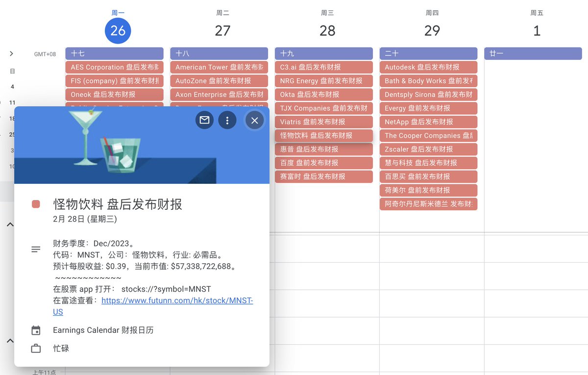
Task: Open AutoZone 盘前发布财报 event
Action: (x=219, y=81)
